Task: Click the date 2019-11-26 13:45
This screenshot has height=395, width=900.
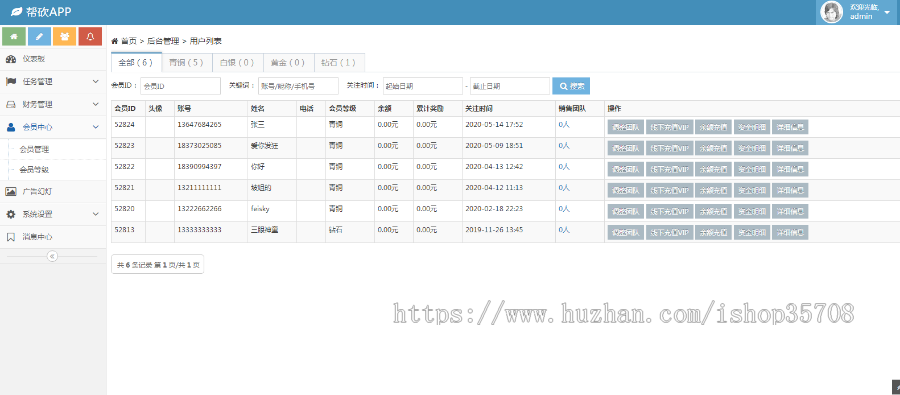Action: (494, 230)
